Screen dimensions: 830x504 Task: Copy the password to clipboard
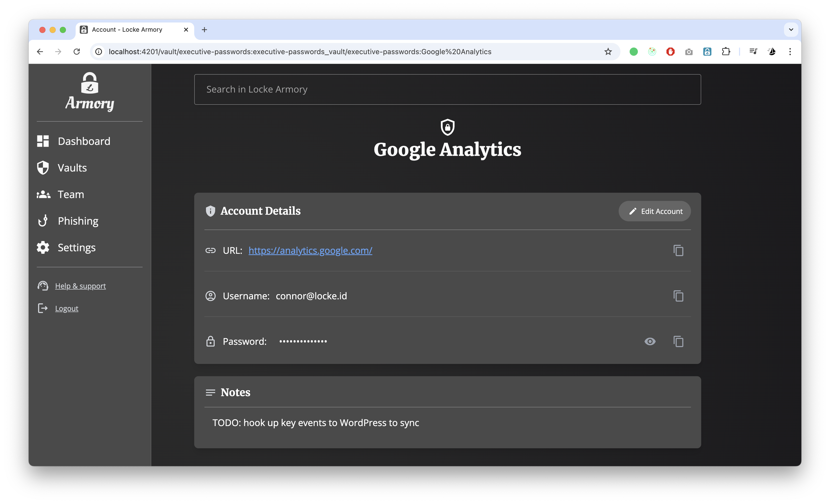[678, 341]
